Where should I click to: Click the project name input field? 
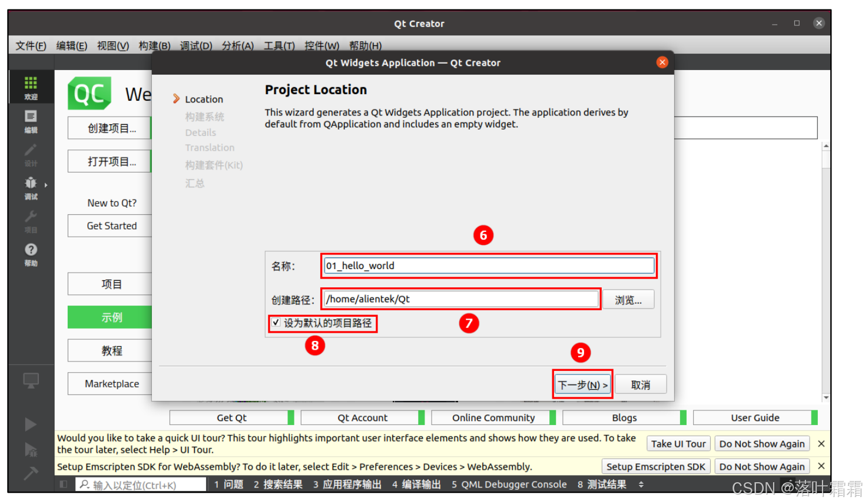(489, 266)
